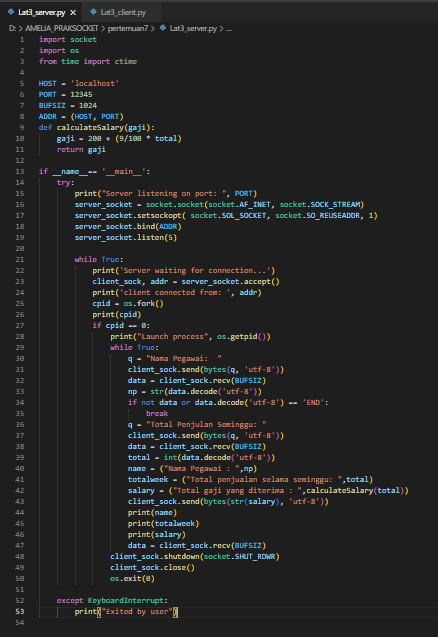Open the pertemuan7 breadcrumb folder
This screenshot has width=438, height=637.
(128, 28)
